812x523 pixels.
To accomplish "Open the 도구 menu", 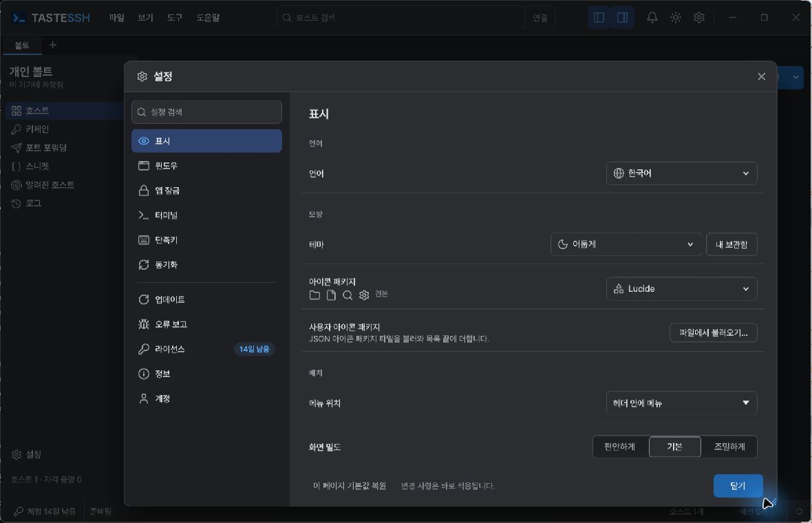I will click(x=175, y=18).
